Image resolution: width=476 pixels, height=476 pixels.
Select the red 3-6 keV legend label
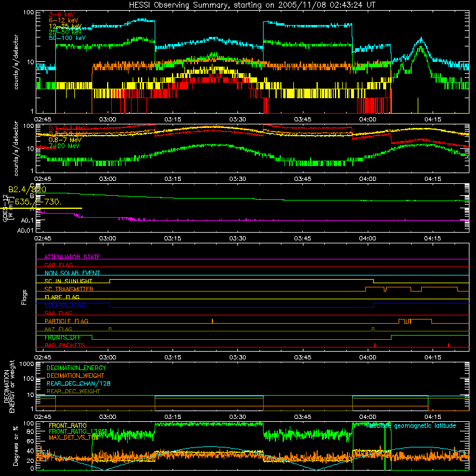pos(62,14)
